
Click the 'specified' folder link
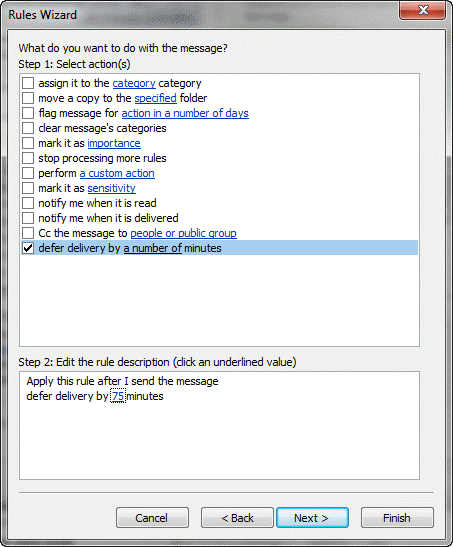click(x=156, y=98)
